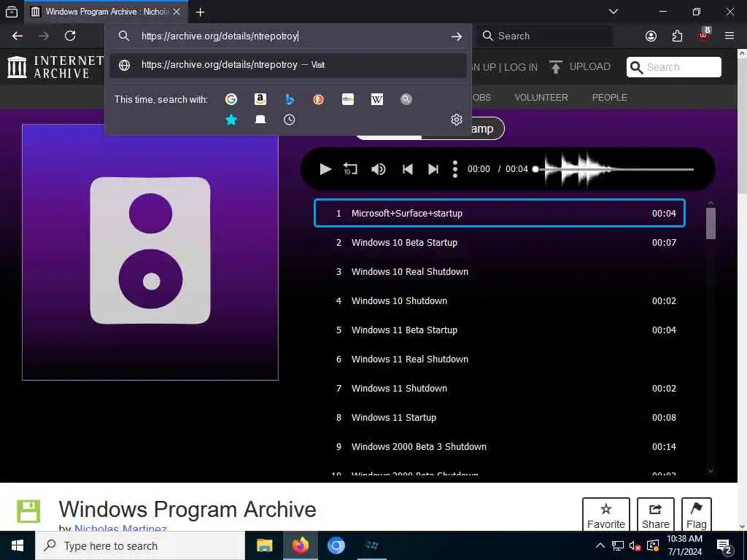Open the taskbar volume icon
The image size is (747, 560).
point(635,545)
